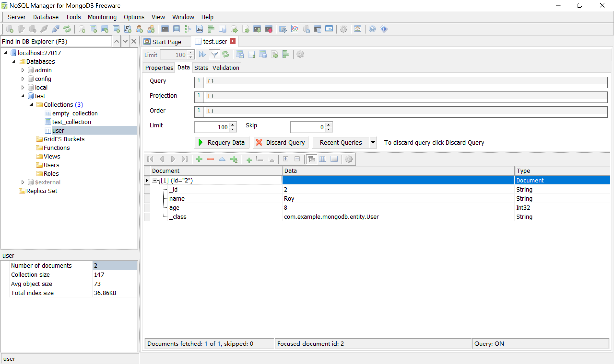Switch to text view mode

click(334, 159)
